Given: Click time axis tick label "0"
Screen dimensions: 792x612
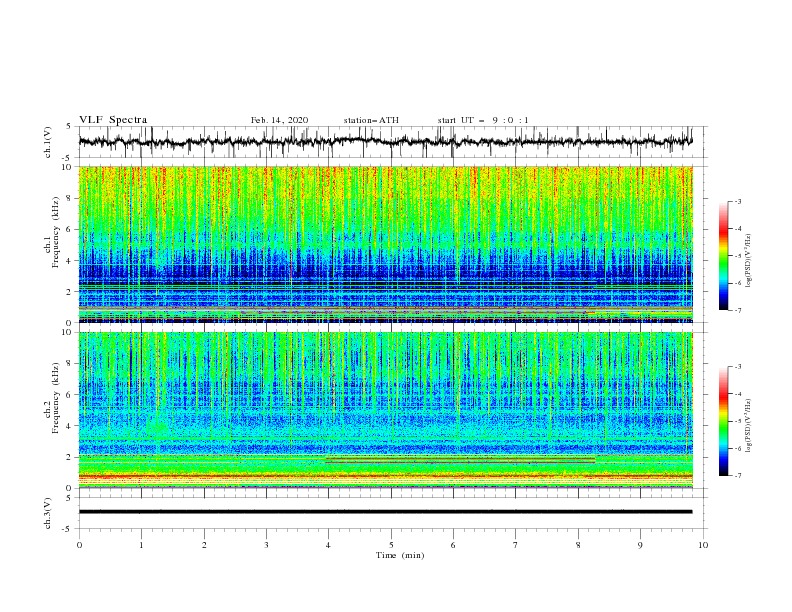Looking at the screenshot, I should (x=79, y=545).
